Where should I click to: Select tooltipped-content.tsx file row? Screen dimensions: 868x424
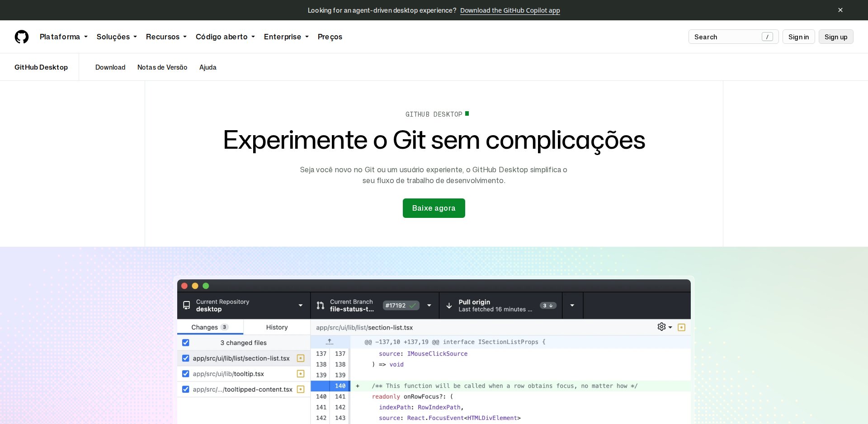point(244,389)
